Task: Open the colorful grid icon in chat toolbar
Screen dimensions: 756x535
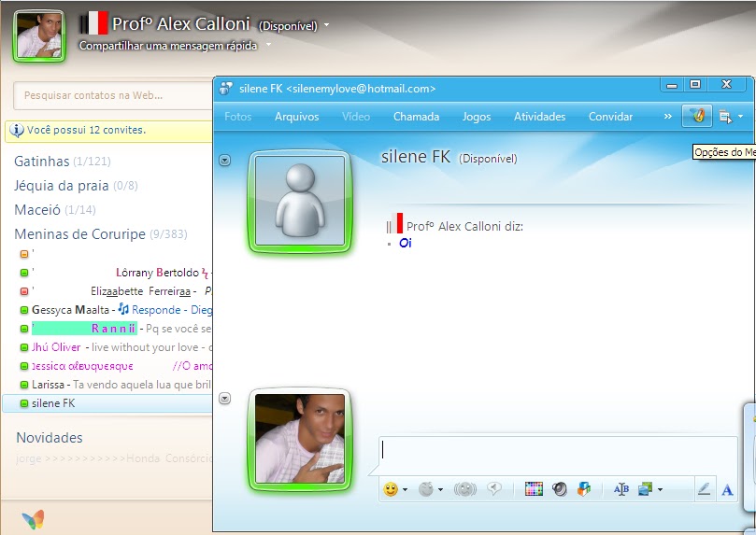Action: (x=534, y=489)
